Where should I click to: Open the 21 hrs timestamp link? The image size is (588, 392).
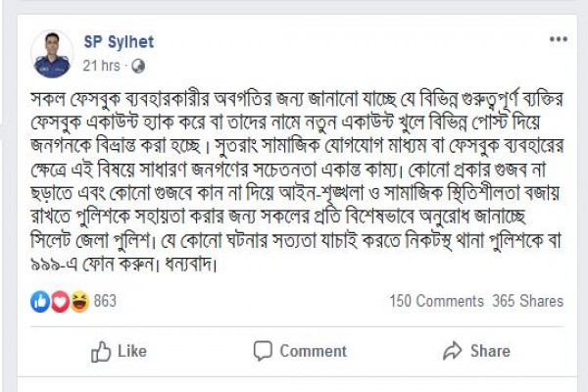[x=102, y=66]
